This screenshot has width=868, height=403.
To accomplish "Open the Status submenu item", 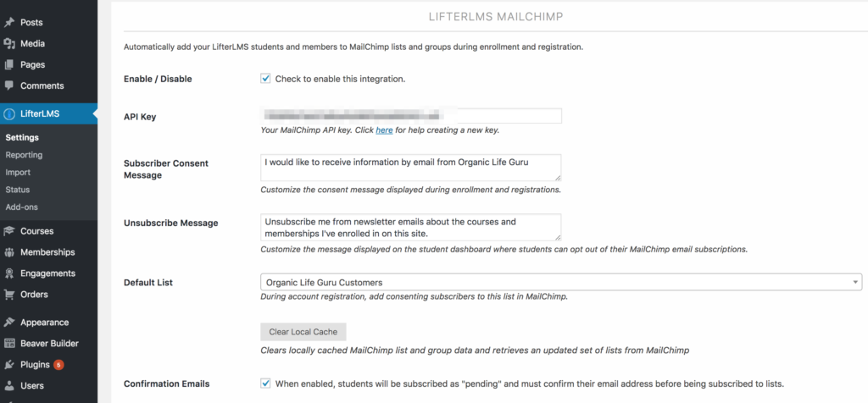I will tap(18, 190).
